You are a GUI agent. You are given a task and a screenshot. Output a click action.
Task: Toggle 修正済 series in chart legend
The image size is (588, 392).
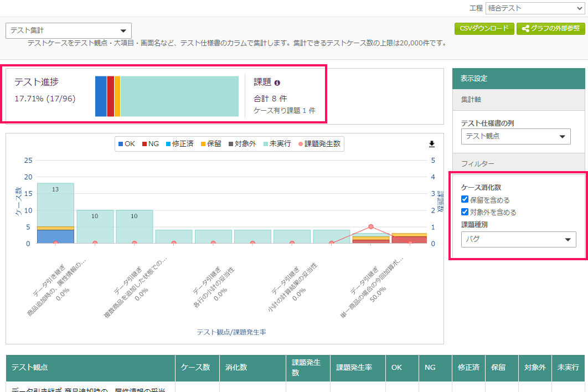[179, 143]
